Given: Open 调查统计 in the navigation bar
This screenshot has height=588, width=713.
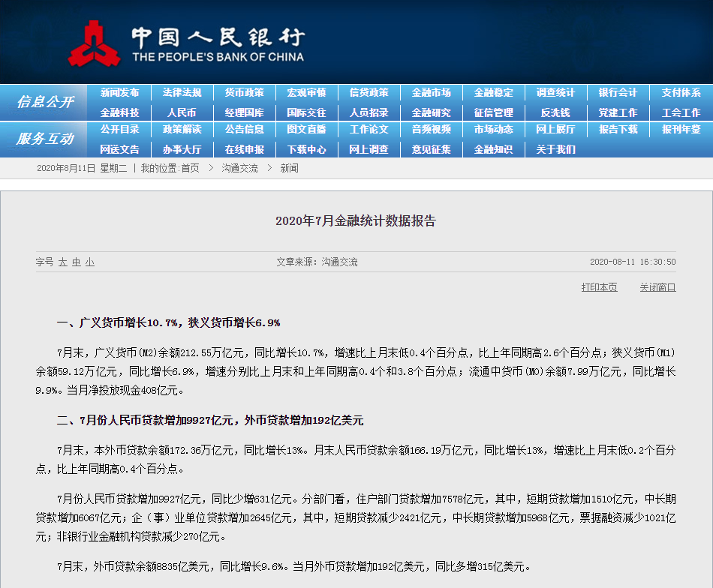Looking at the screenshot, I should coord(555,93).
